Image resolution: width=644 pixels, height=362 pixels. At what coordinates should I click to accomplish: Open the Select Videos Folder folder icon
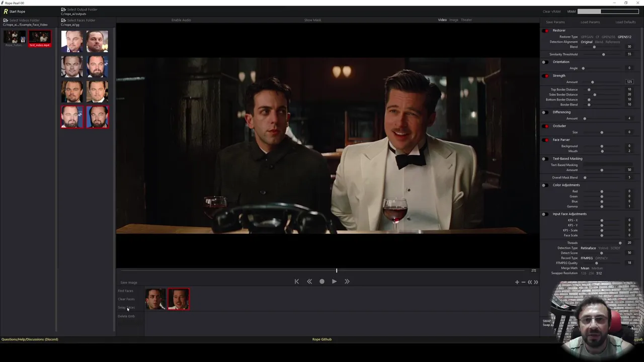tap(6, 20)
